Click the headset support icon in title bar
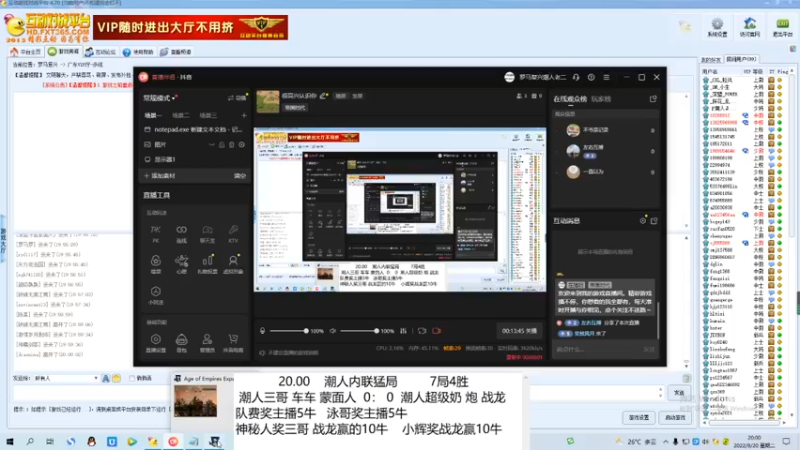 (576, 77)
